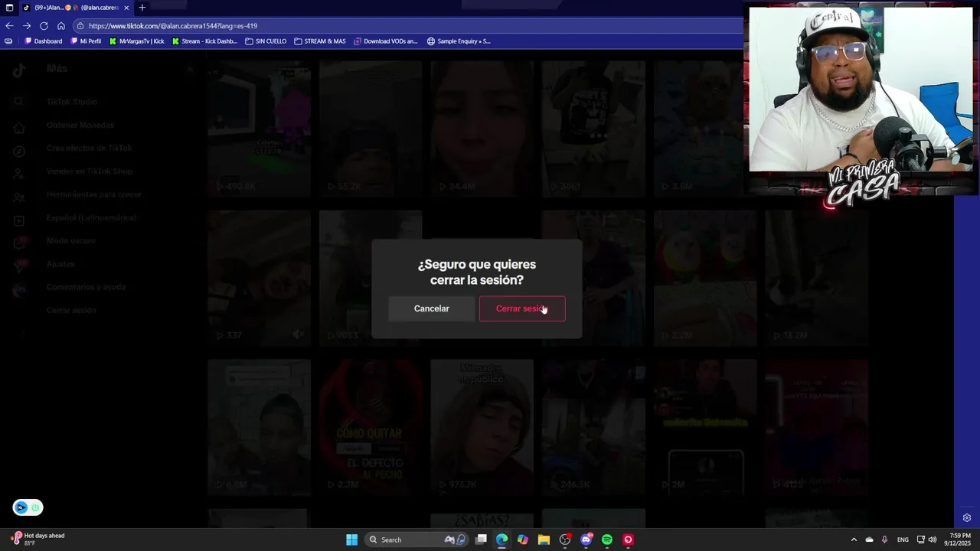Image resolution: width=980 pixels, height=551 pixels.
Task: Open the video thumbnail with 24.4M views
Action: [x=482, y=128]
